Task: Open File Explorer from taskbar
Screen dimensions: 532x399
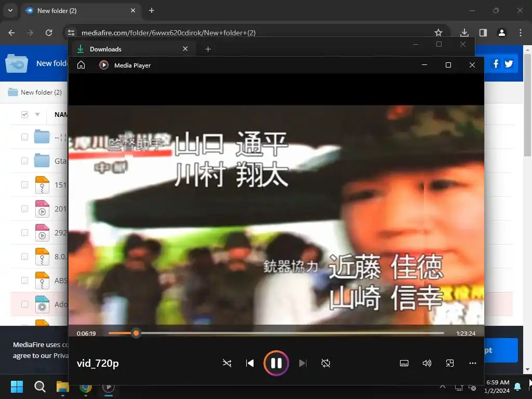Action: 62,387
